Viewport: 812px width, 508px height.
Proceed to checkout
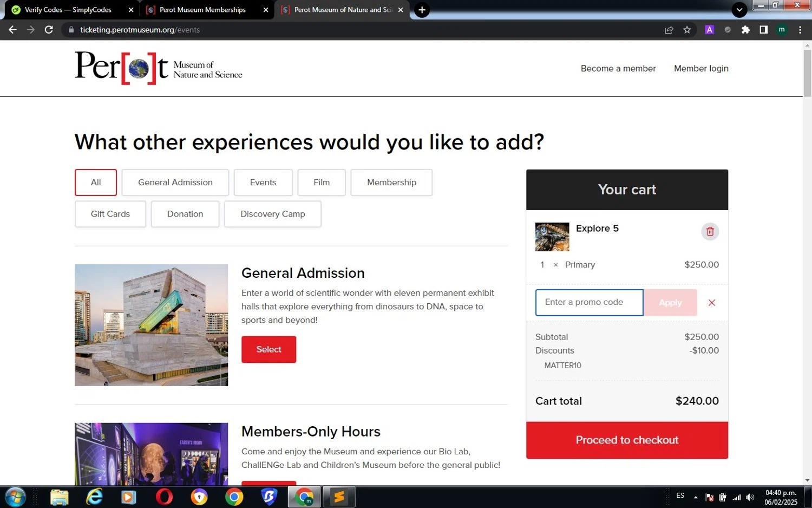pyautogui.click(x=627, y=440)
